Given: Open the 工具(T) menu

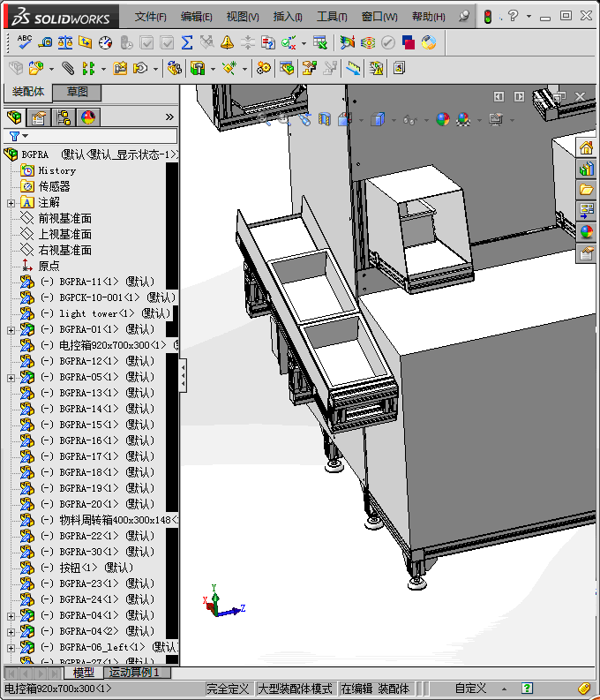Looking at the screenshot, I should [332, 17].
